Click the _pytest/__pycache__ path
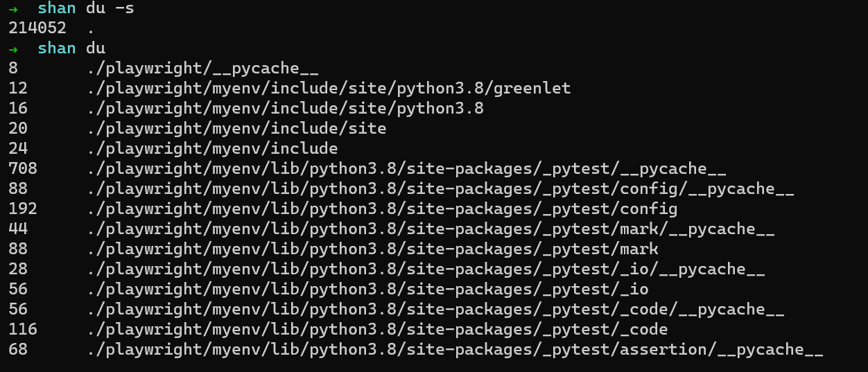 click(406, 169)
